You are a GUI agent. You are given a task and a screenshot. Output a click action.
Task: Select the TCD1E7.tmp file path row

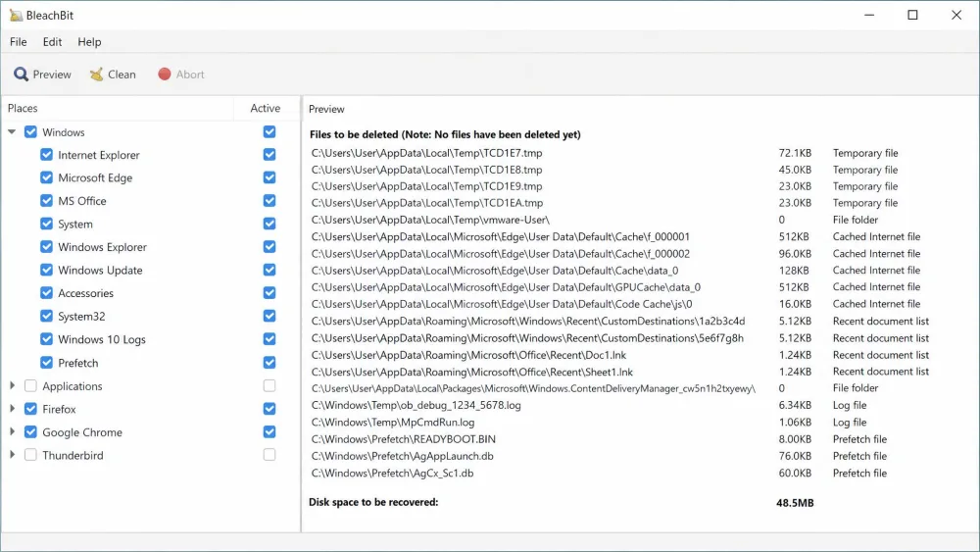tap(427, 153)
